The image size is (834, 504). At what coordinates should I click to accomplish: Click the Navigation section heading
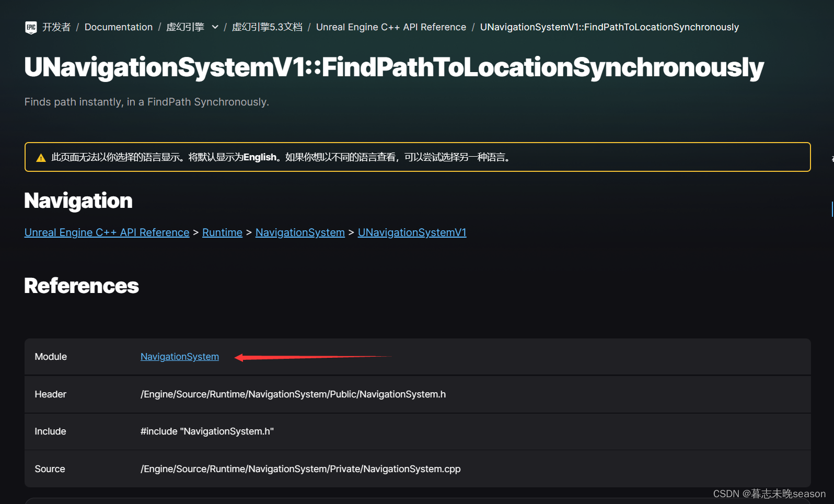(x=78, y=201)
